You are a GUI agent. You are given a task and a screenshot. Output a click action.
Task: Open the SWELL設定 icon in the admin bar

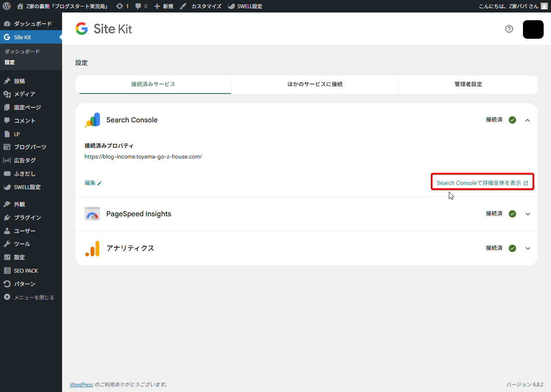click(231, 6)
